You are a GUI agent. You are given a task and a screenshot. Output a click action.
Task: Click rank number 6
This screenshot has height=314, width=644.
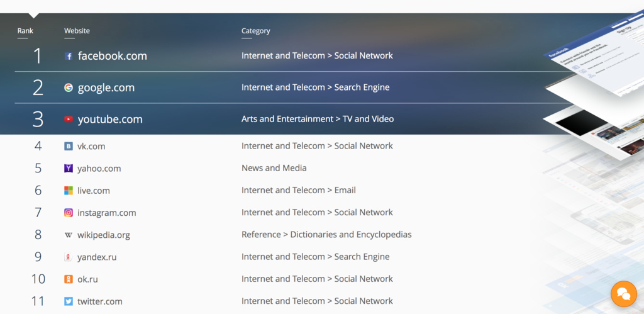[x=38, y=190]
